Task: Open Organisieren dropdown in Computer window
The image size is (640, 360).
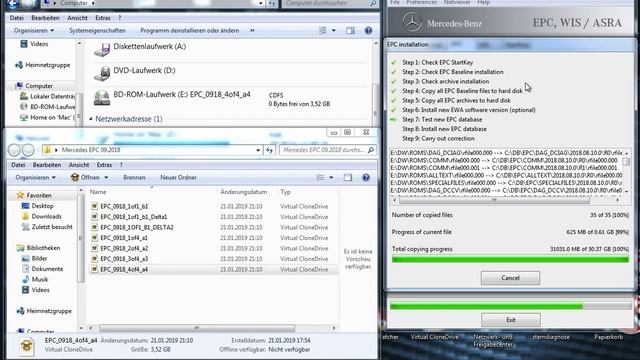Action: 34,31
